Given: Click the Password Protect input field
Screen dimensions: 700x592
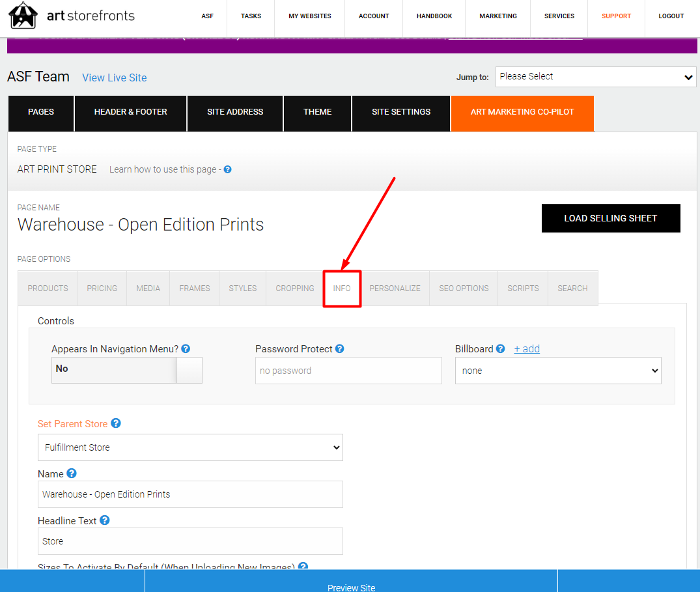Looking at the screenshot, I should coord(348,371).
